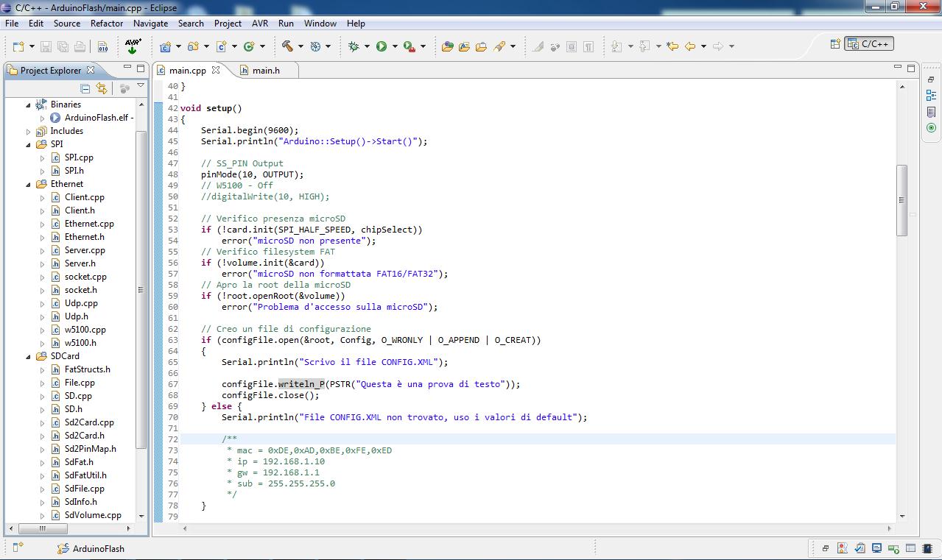Screen dimensions: 942x560
Task: Click the Restore icon in right trim
Action: point(932,79)
